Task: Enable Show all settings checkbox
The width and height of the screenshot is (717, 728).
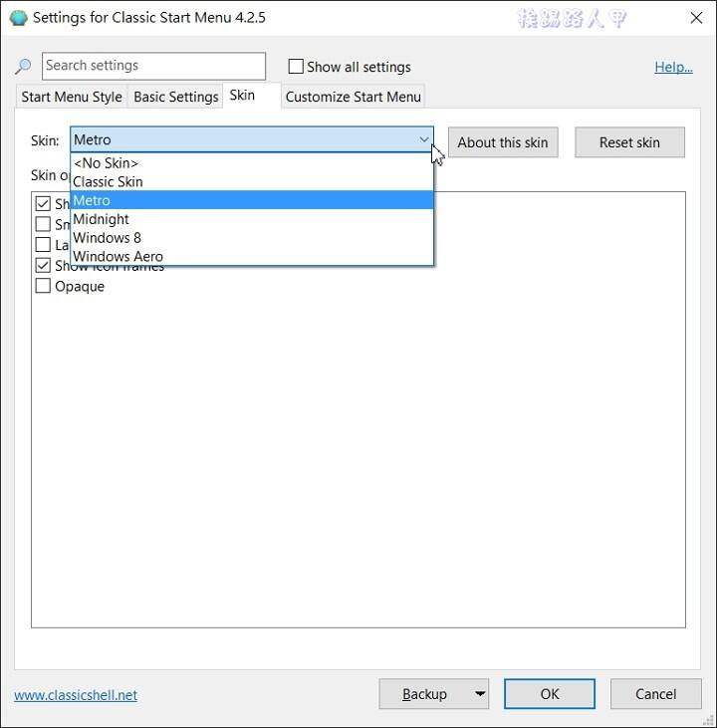Action: pyautogui.click(x=296, y=67)
